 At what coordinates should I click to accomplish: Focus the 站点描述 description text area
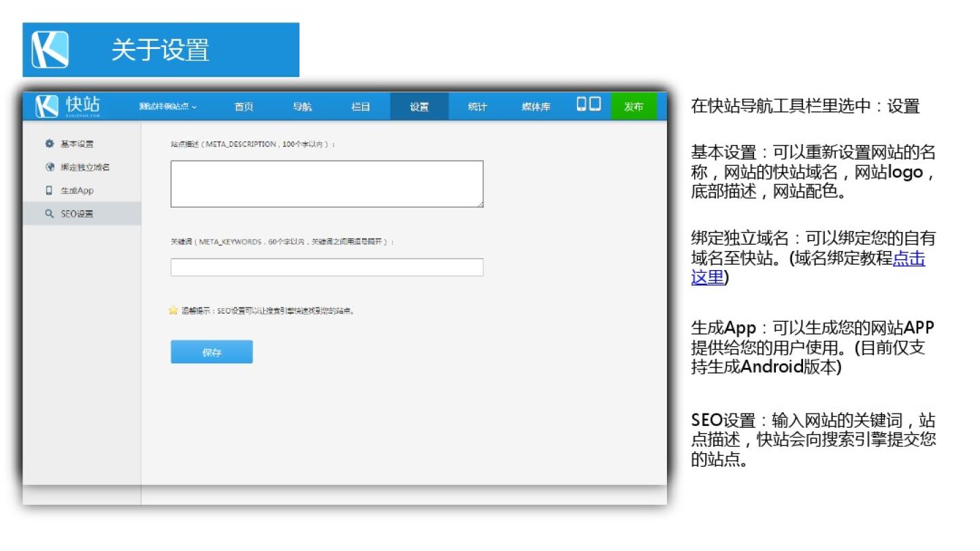click(x=327, y=184)
